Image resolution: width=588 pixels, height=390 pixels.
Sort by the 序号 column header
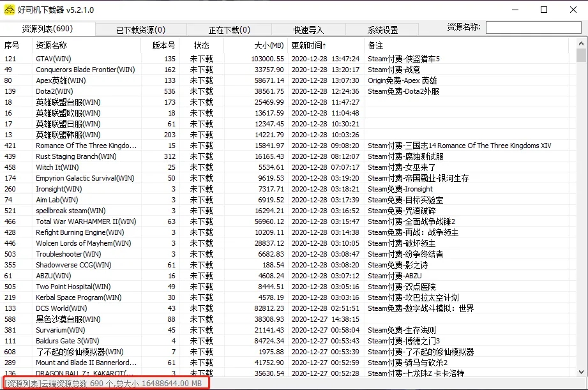click(17, 45)
